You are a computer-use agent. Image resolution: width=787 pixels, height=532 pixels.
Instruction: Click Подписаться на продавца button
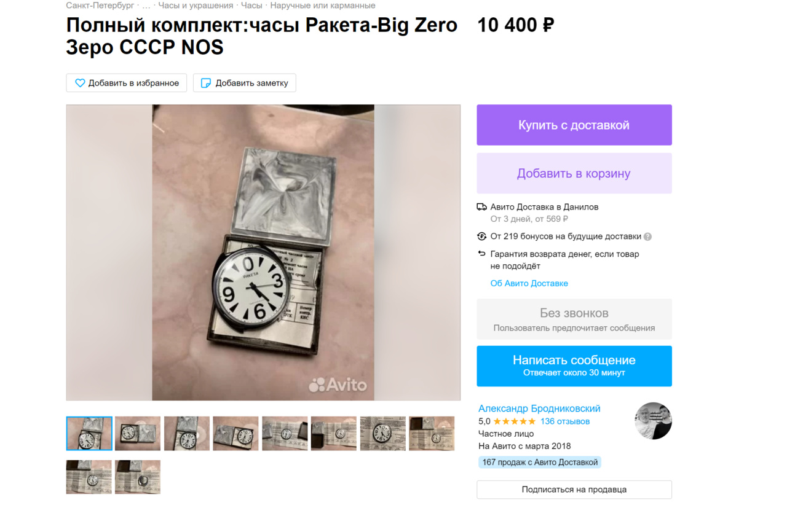point(574,490)
